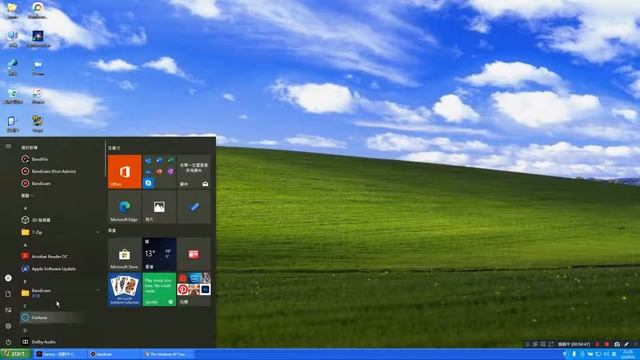Switch to the Windows XP Tour taskbar button

[168, 354]
